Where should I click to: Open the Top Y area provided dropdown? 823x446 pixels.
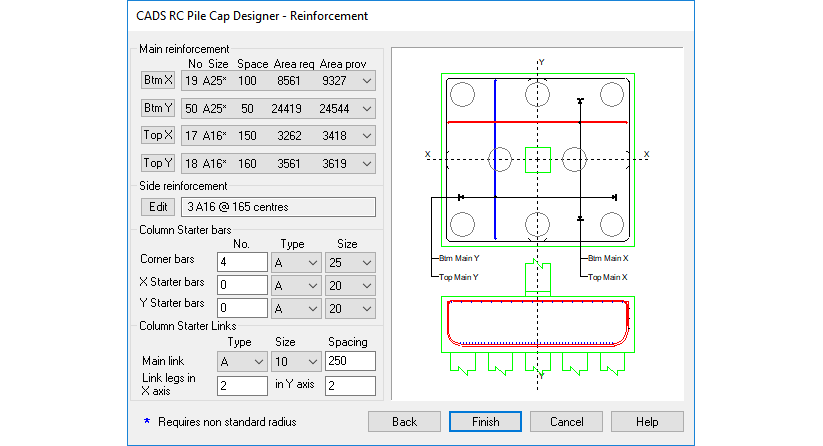tap(366, 163)
